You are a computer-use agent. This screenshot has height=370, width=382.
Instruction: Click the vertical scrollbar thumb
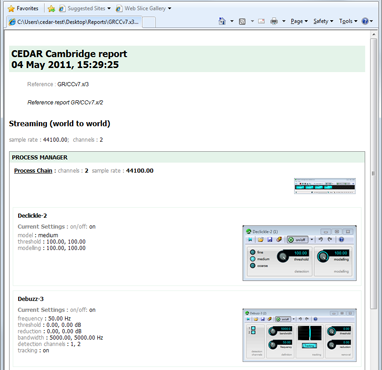click(374, 173)
